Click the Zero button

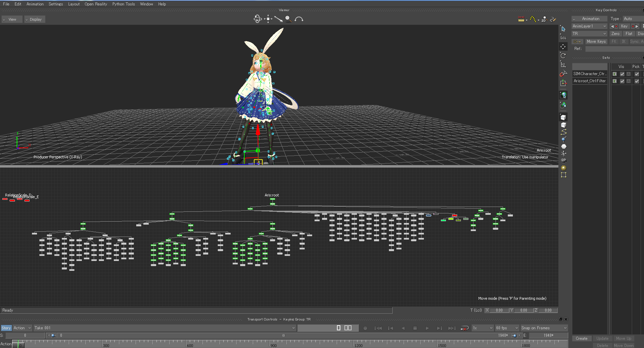[615, 34]
